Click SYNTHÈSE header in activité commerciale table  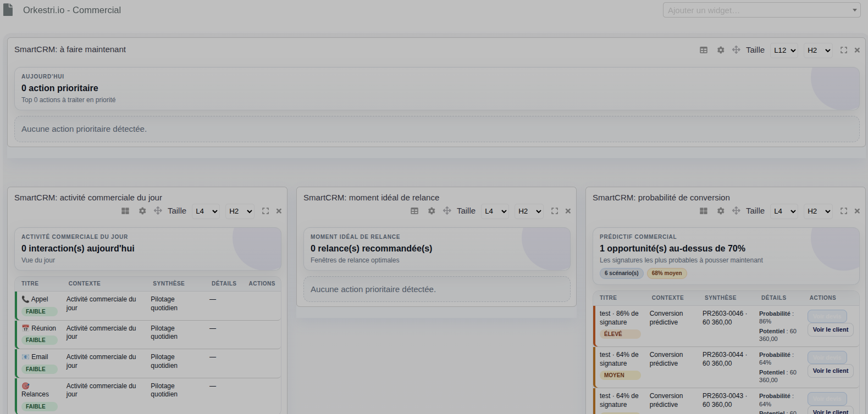(x=169, y=284)
